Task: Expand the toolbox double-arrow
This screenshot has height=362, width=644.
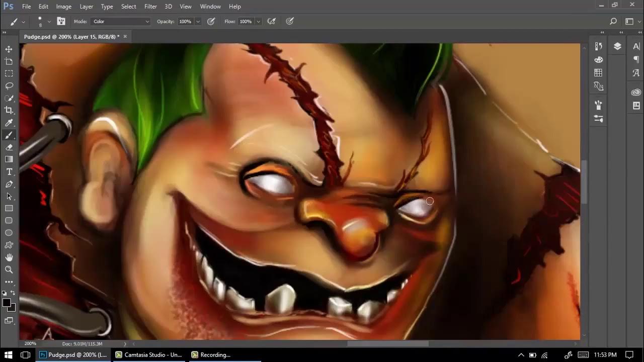Action: [4, 33]
